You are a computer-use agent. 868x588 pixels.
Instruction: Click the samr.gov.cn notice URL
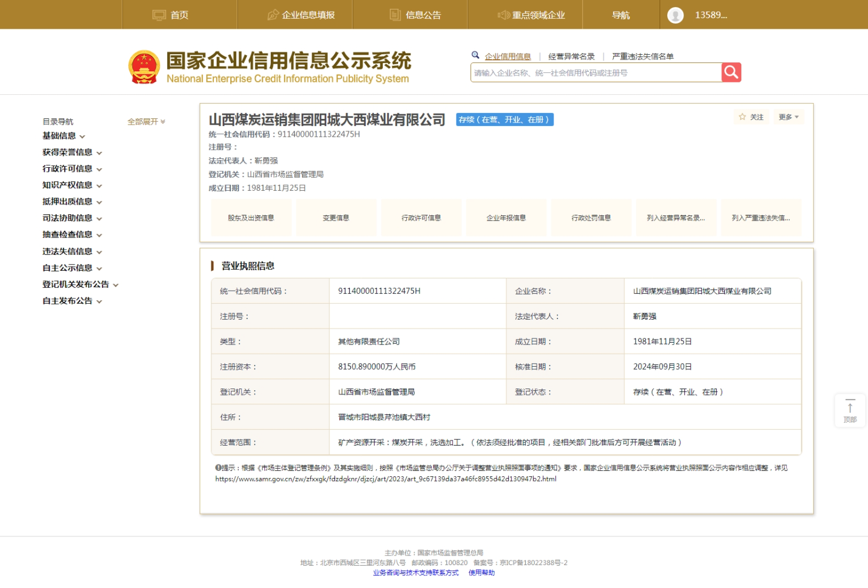click(386, 479)
